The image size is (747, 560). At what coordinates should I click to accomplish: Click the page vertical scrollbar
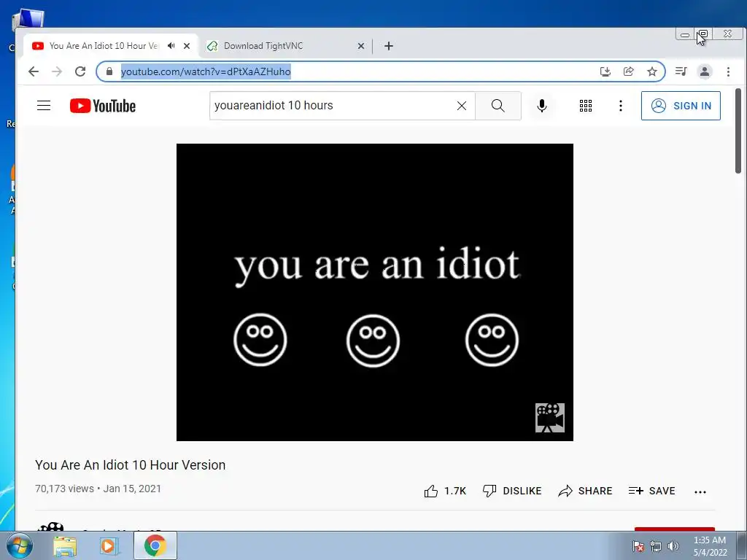tap(738, 131)
